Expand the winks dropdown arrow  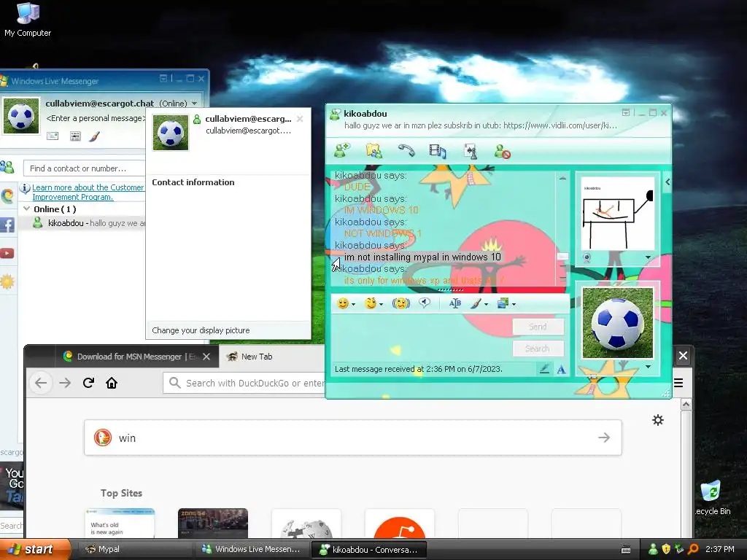point(381,304)
